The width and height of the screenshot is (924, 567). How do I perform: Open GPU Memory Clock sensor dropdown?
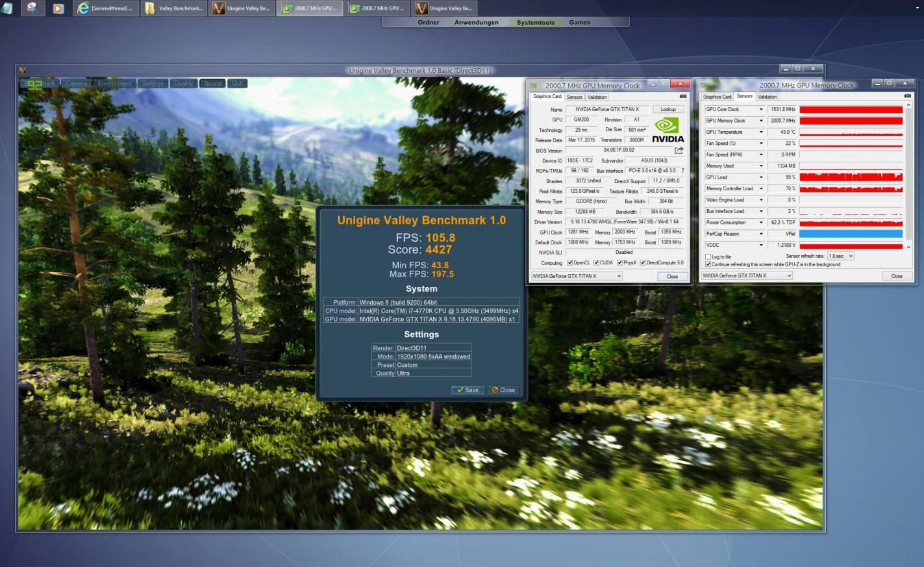761,121
